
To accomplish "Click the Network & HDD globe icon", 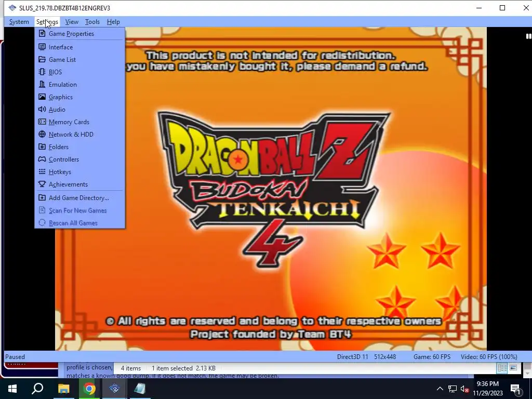I will (42, 135).
